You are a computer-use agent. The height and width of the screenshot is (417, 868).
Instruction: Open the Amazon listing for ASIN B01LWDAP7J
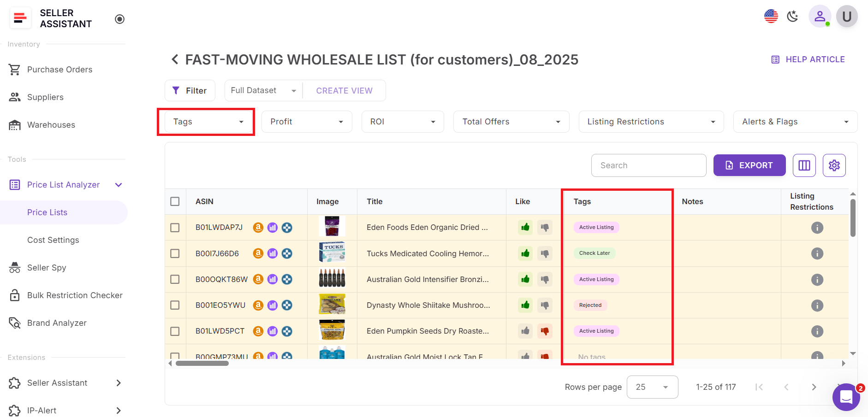258,227
